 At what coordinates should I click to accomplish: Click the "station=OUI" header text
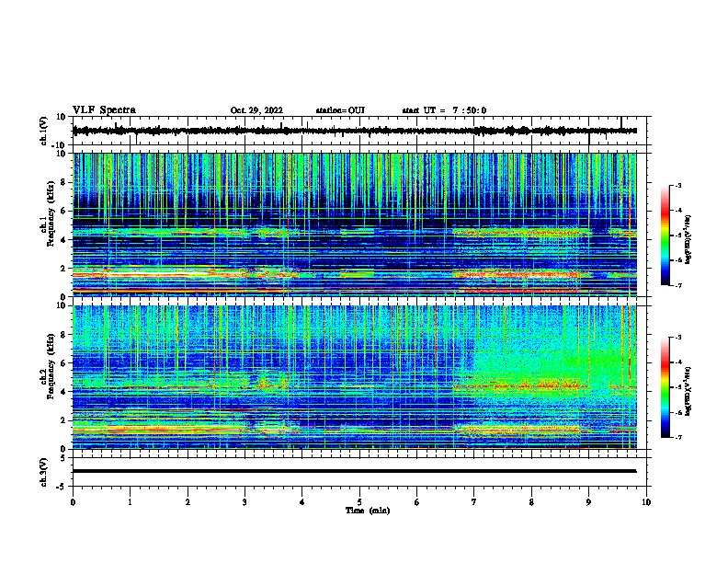340,110
